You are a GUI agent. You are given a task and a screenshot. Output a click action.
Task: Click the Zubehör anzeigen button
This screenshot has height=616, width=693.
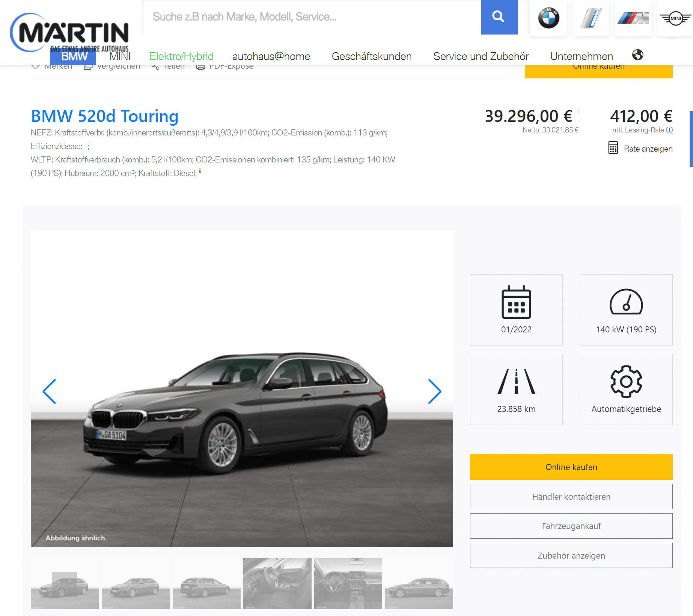[x=571, y=556]
